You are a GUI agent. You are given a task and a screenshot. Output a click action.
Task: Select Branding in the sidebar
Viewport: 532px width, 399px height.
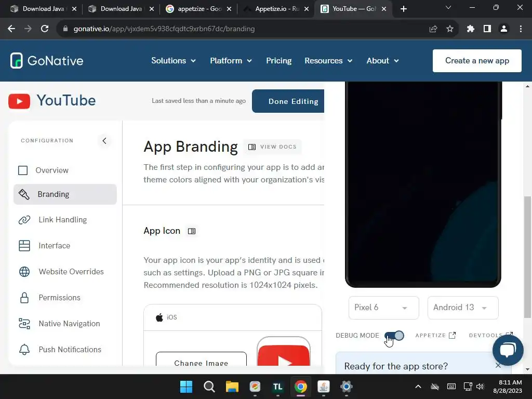click(x=65, y=194)
